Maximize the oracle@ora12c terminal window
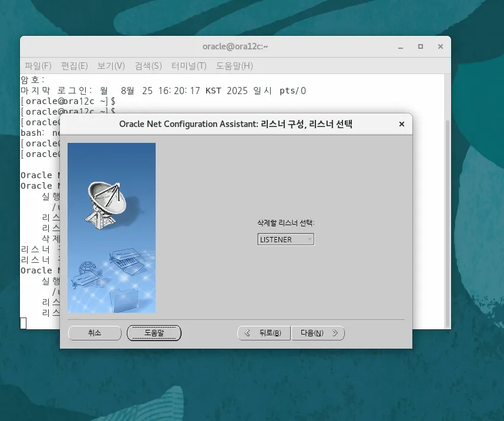Image resolution: width=504 pixels, height=421 pixels. click(x=421, y=46)
